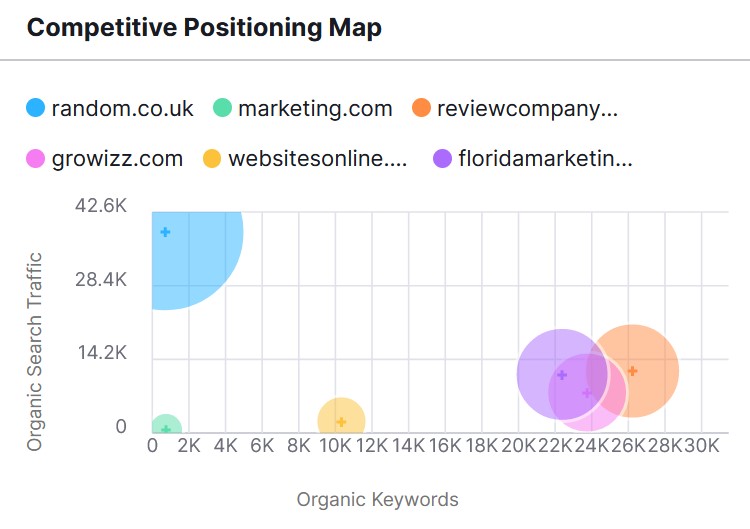Click the orange bubble plus marker

(x=632, y=371)
